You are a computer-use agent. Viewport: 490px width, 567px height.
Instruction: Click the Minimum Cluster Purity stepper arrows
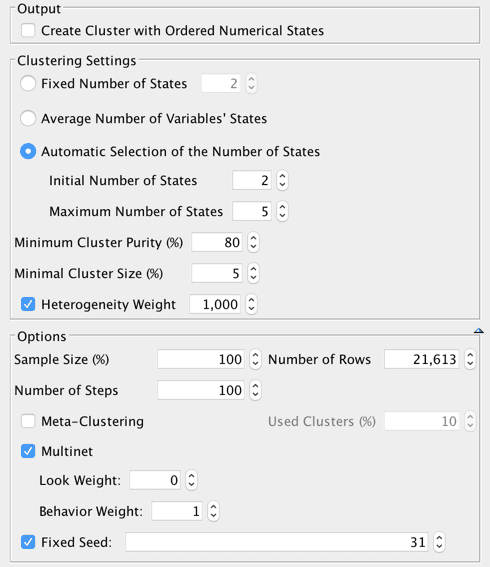(x=253, y=242)
